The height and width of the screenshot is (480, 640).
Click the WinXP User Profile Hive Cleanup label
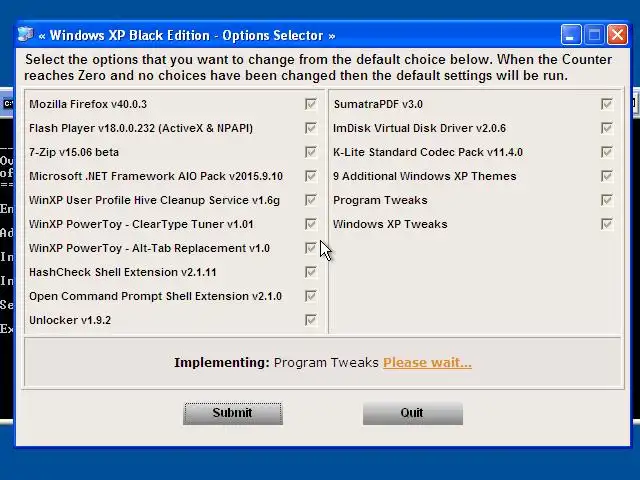coord(154,200)
